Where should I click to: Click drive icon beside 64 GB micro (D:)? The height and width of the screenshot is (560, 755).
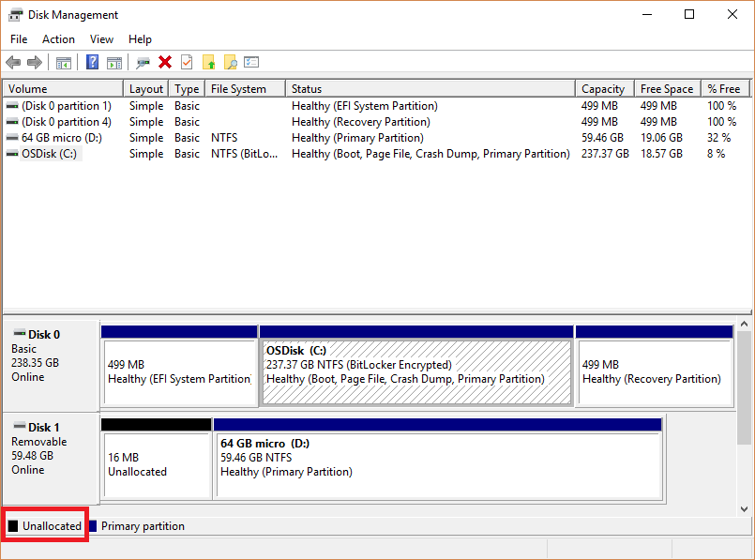click(12, 138)
